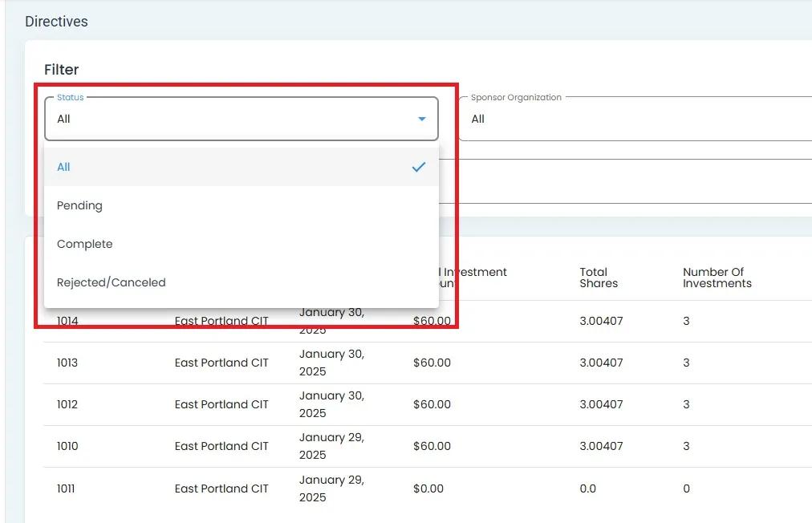
Task: Click the Status dropdown arrow icon
Action: coord(421,120)
